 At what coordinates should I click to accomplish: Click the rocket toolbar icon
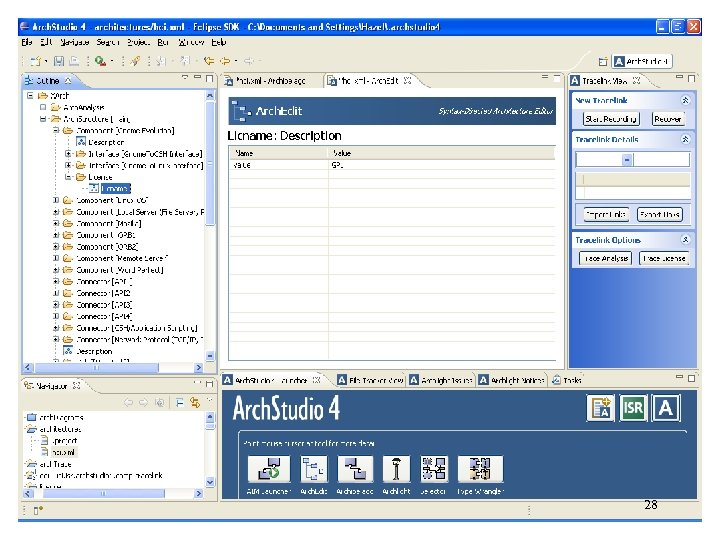pos(135,61)
